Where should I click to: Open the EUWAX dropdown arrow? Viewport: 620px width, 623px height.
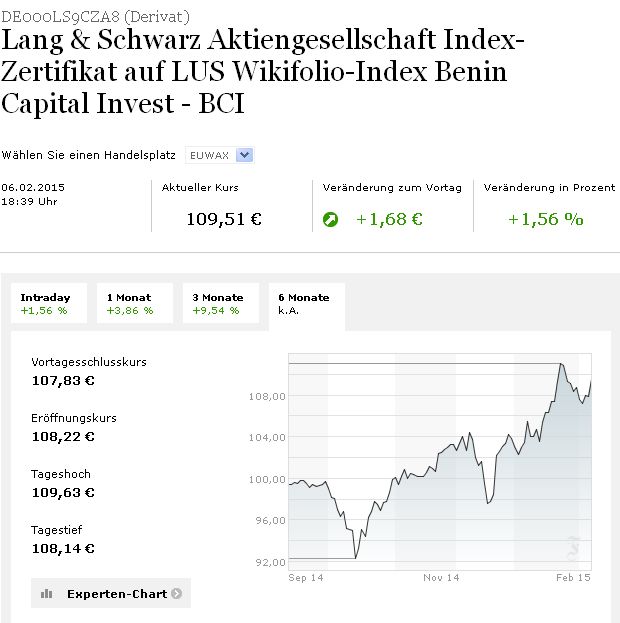(x=245, y=155)
